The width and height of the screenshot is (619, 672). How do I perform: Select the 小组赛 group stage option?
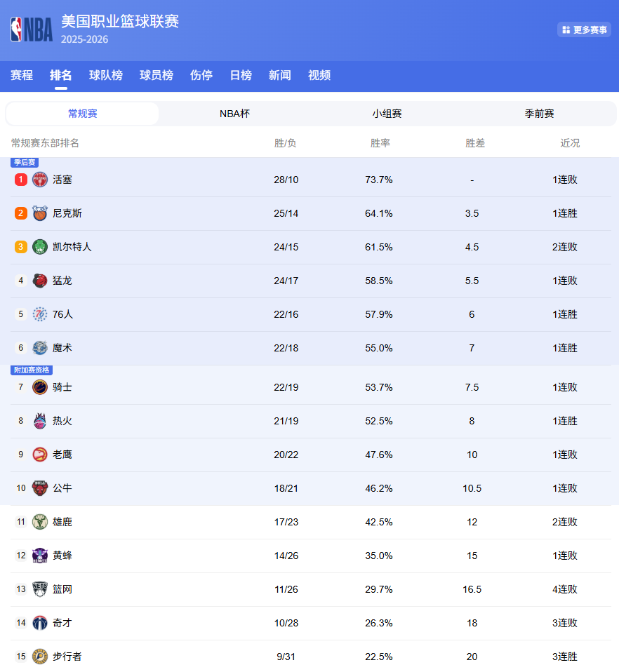(x=387, y=114)
